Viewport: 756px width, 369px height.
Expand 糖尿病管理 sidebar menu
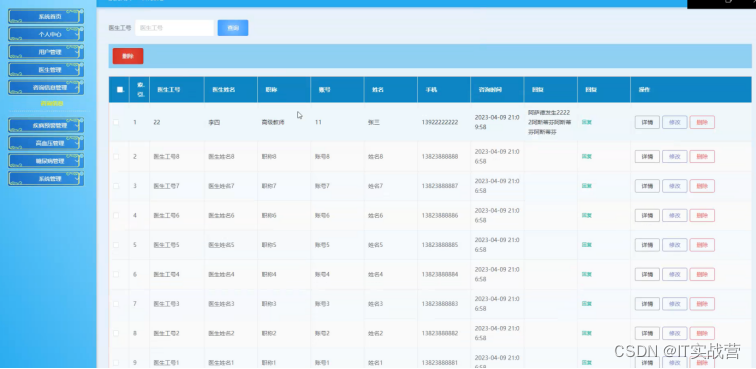46,161
